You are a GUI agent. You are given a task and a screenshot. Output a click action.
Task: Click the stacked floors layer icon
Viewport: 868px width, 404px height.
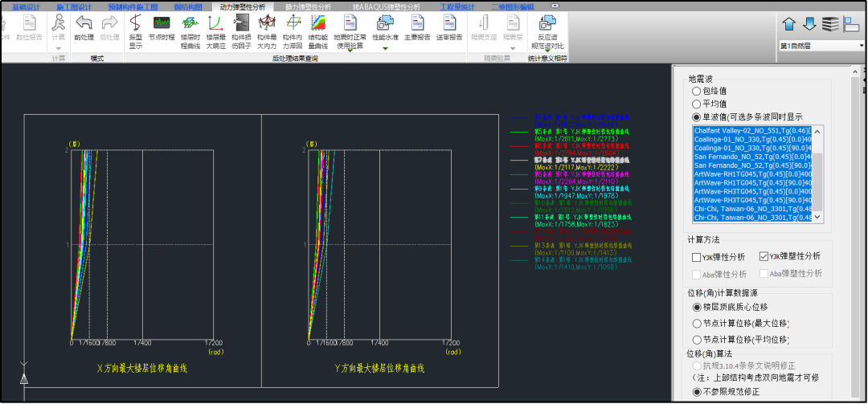click(829, 24)
